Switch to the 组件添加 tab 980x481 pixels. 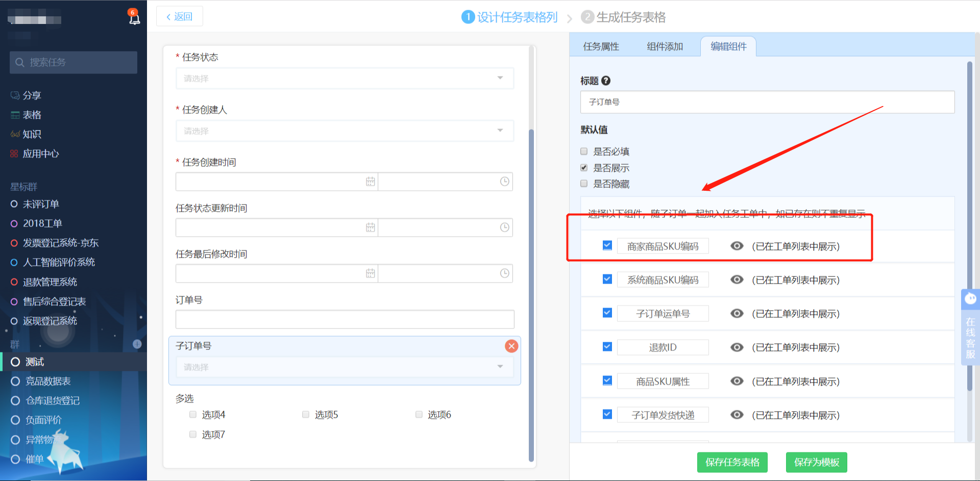[x=665, y=46]
